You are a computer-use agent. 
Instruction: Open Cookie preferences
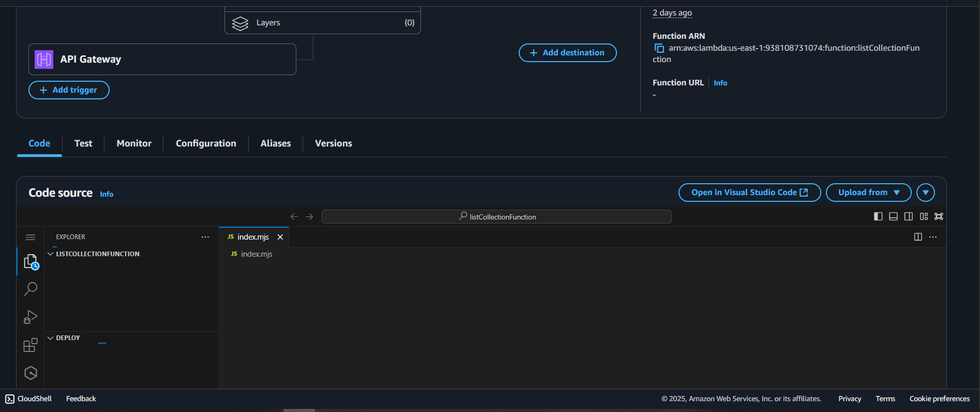tap(940, 399)
